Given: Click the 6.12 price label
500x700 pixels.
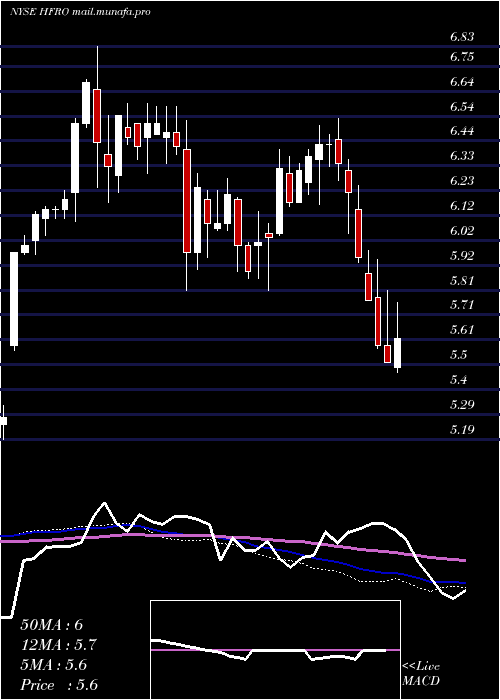Looking at the screenshot, I should (x=462, y=206).
